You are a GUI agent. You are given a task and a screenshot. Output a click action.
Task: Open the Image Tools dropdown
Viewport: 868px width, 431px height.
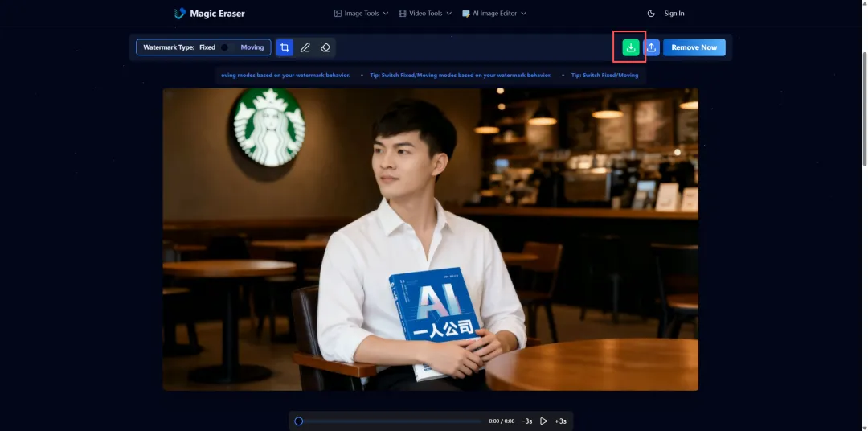tap(361, 14)
